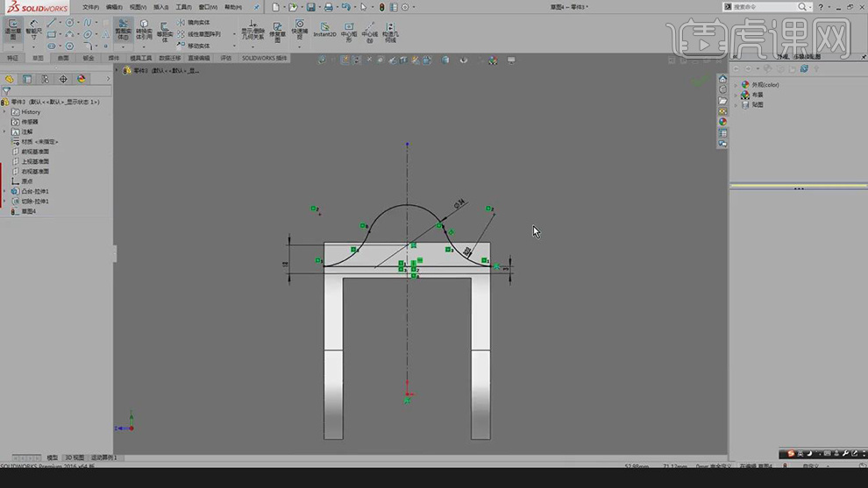Select the Sketch Fillet tool
This screenshot has height=488, width=868.
click(x=88, y=46)
